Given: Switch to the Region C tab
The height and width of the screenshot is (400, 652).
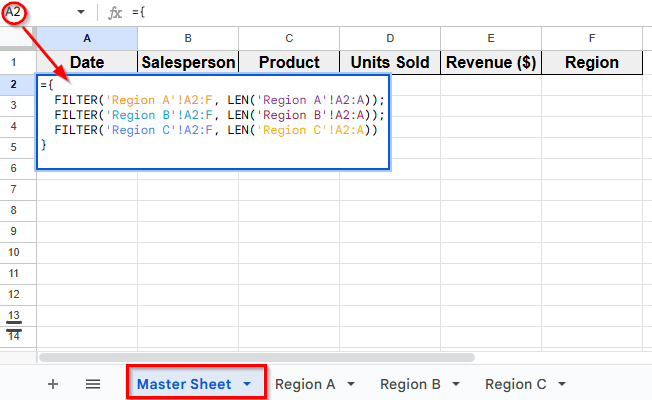Looking at the screenshot, I should [x=516, y=384].
